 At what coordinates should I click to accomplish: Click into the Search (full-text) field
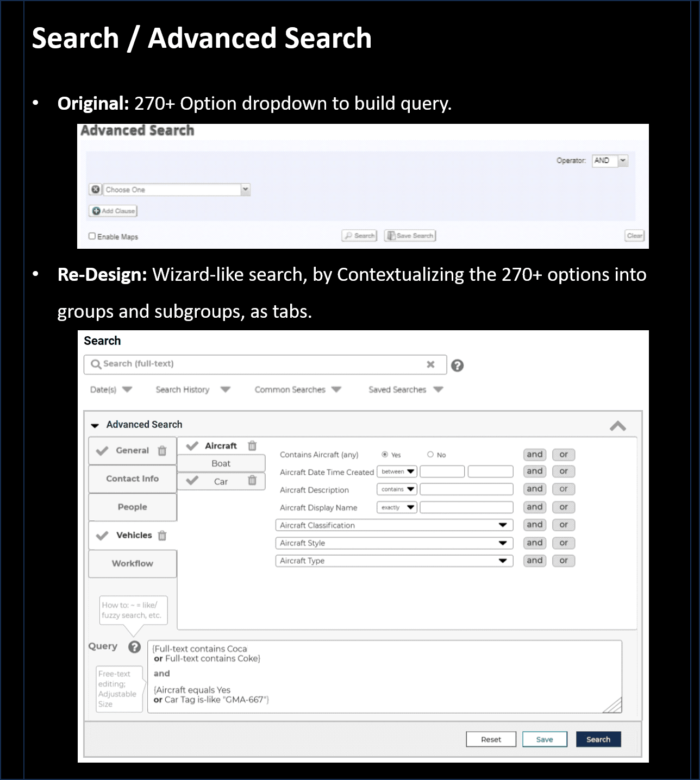pos(265,364)
